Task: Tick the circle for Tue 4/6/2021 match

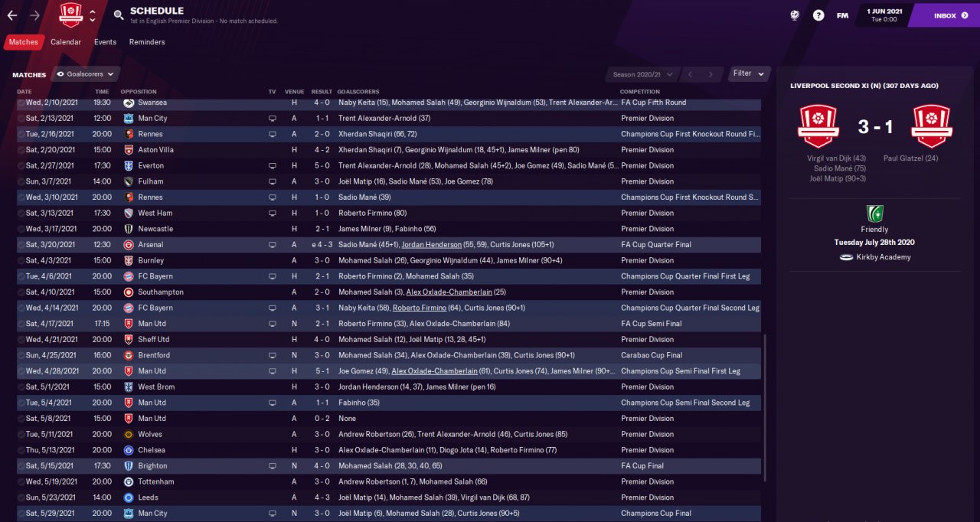Action: tap(21, 276)
